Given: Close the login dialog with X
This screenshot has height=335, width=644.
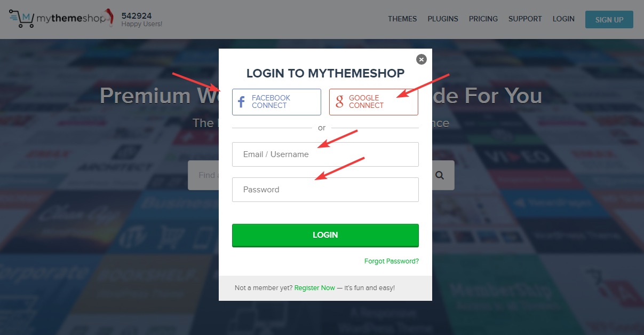Looking at the screenshot, I should tap(422, 59).
